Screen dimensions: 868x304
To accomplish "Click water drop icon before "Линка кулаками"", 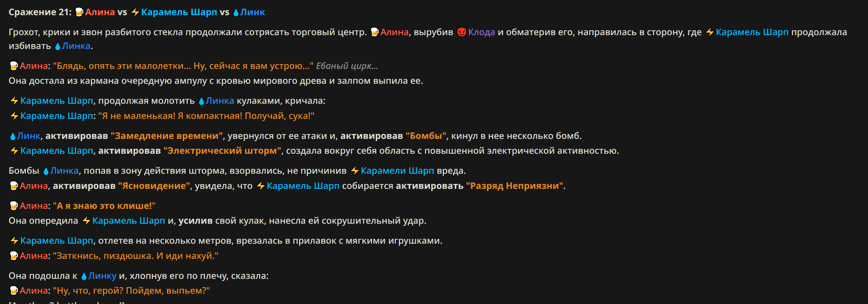I will pyautogui.click(x=201, y=101).
